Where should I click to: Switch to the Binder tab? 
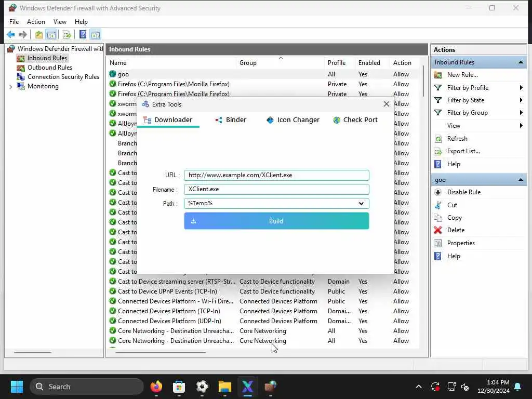tap(231, 120)
